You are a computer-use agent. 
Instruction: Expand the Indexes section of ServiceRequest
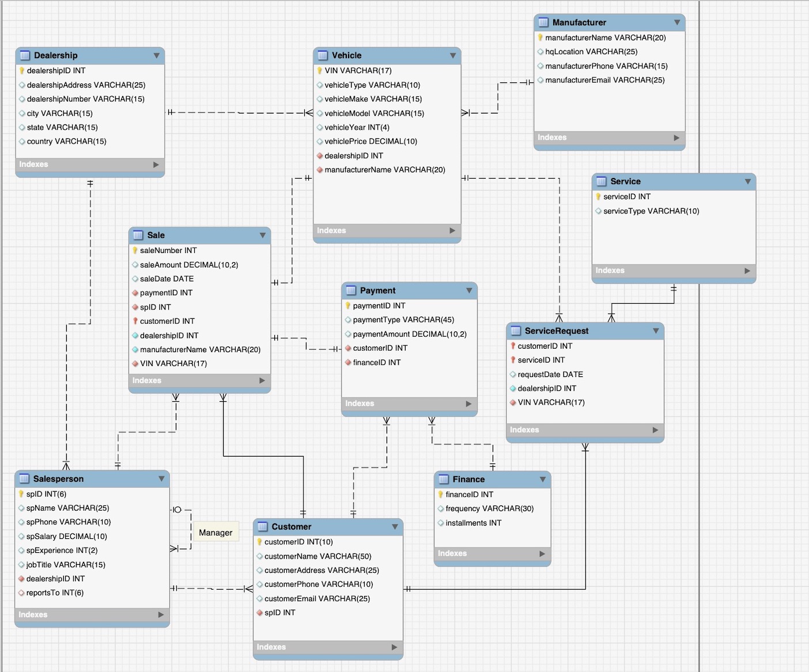tap(656, 430)
